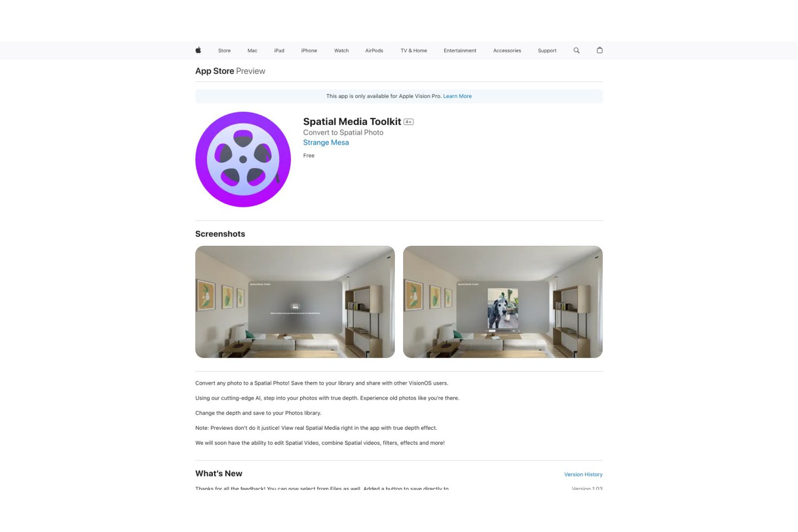Open the Mac menu item

252,51
